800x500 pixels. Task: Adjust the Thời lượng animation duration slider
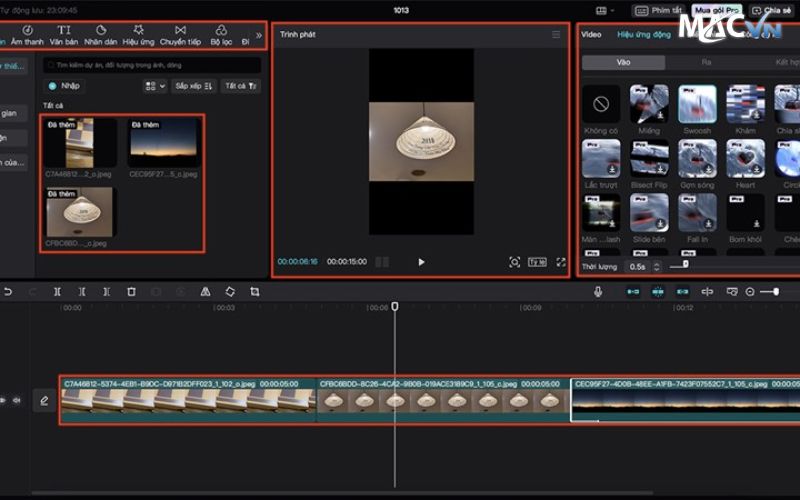[685, 264]
